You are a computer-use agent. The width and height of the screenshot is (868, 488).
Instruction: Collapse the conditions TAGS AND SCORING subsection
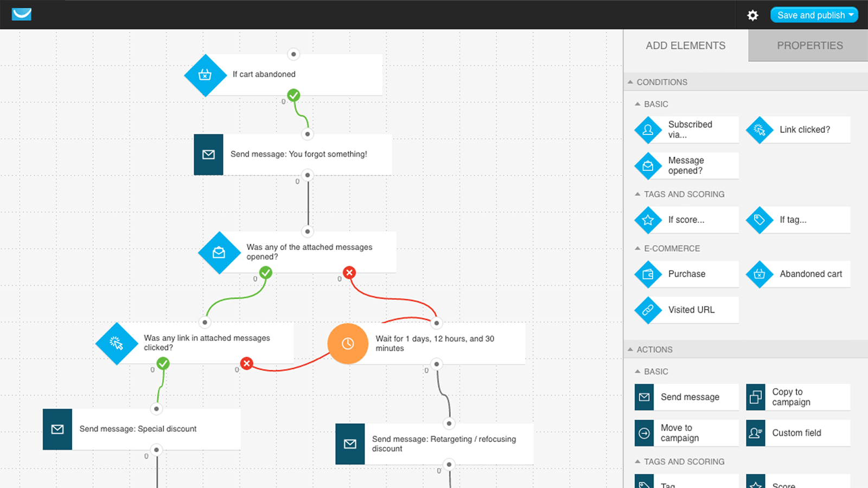point(638,194)
